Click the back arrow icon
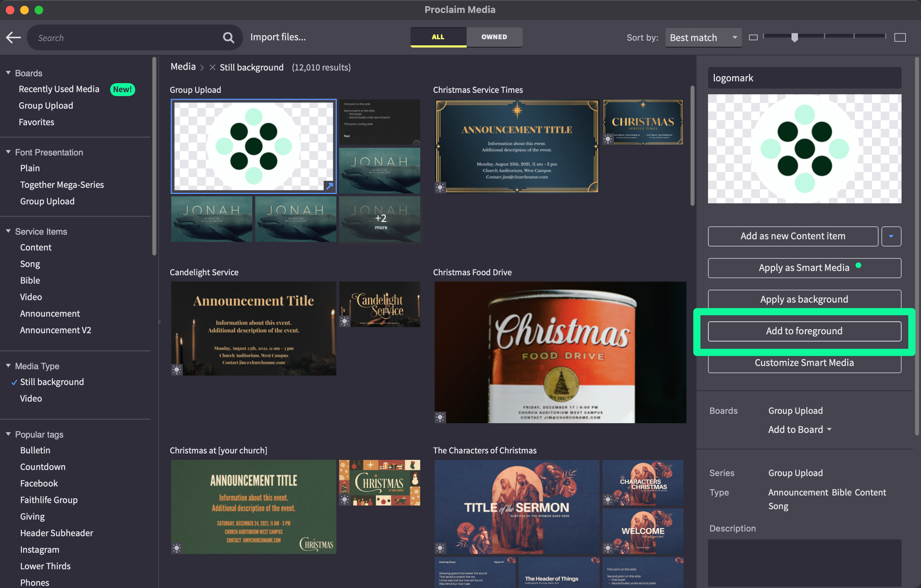The height and width of the screenshot is (588, 921). 14,37
